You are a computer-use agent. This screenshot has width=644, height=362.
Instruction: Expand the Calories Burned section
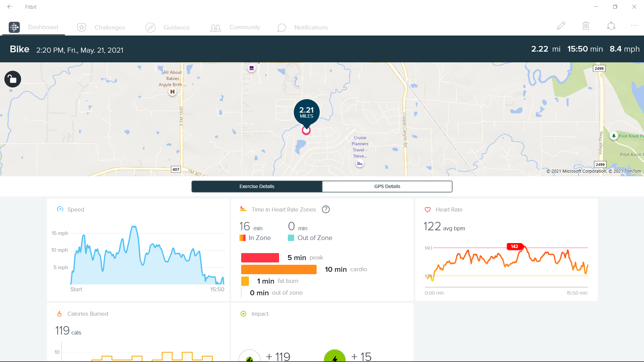pyautogui.click(x=87, y=314)
